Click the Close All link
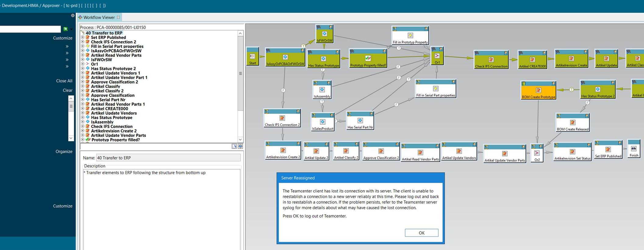 64,81
